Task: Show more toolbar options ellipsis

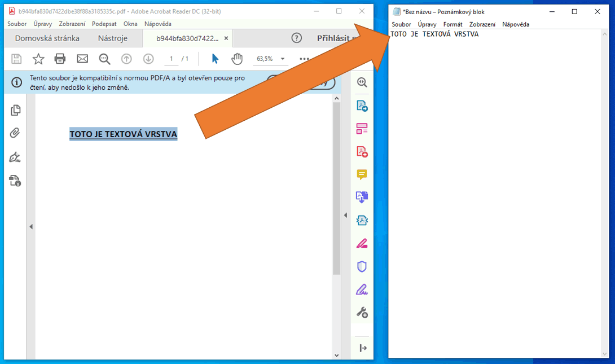Action: click(304, 59)
